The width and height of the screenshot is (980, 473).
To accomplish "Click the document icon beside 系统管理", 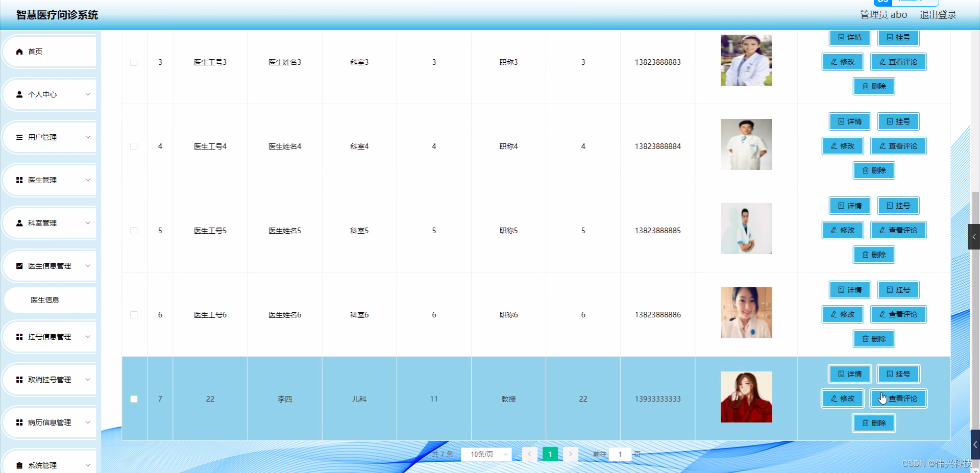I will pos(19,465).
